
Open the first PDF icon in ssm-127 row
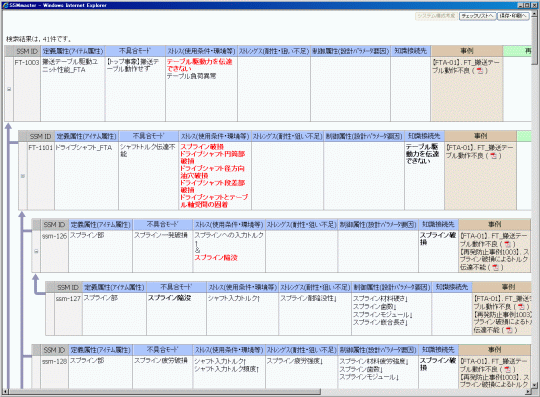(521, 306)
